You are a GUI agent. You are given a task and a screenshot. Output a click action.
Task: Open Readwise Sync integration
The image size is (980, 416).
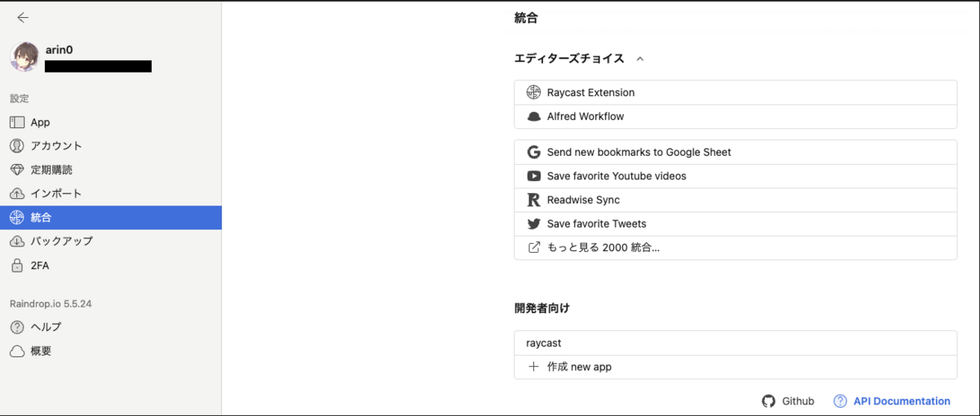tap(735, 200)
